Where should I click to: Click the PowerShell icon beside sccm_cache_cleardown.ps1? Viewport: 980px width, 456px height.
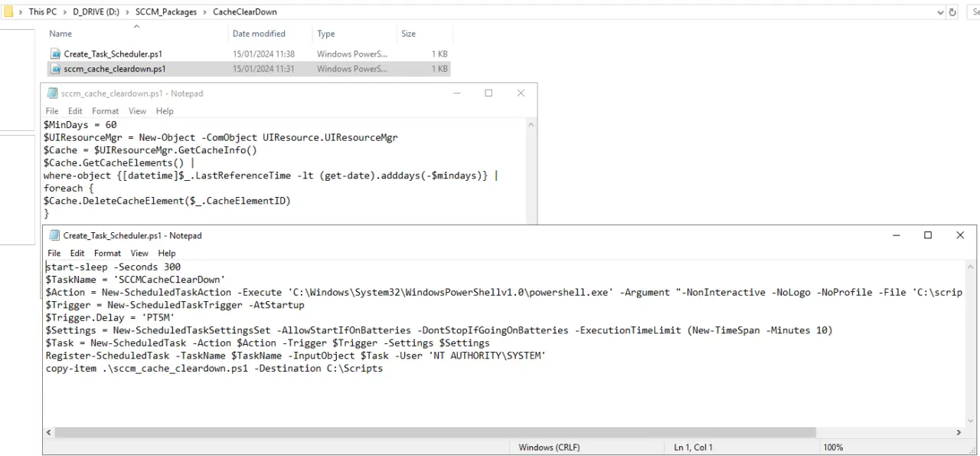click(x=55, y=68)
